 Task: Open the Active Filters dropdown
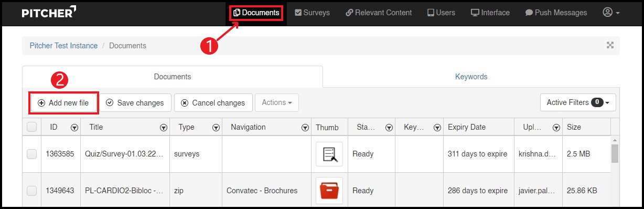pos(578,102)
